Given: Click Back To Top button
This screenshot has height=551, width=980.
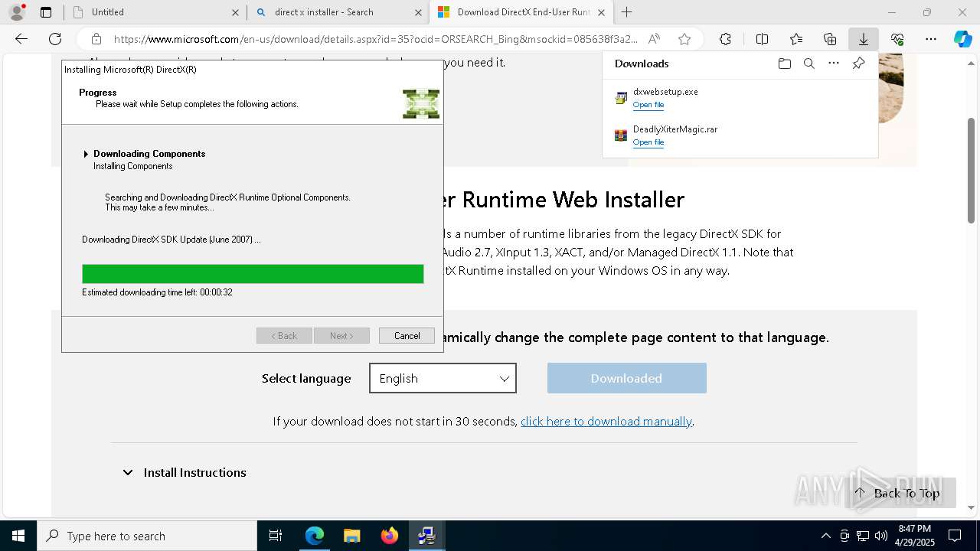Looking at the screenshot, I should click(900, 493).
